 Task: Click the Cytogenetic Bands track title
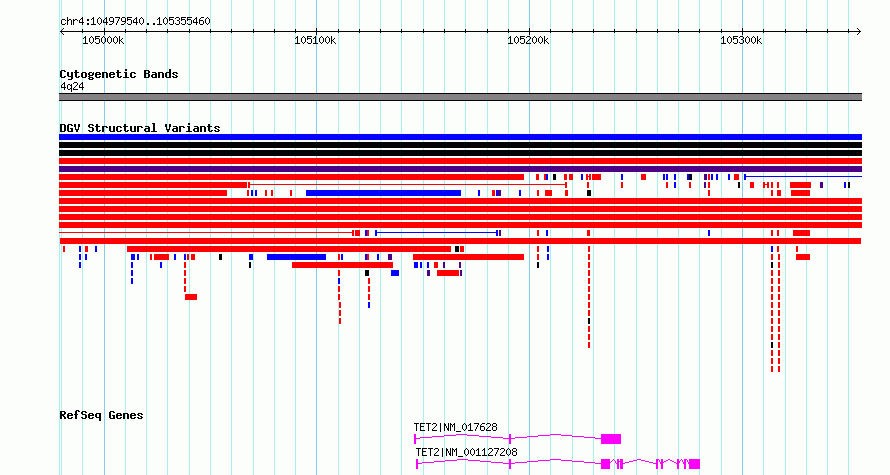pos(119,74)
